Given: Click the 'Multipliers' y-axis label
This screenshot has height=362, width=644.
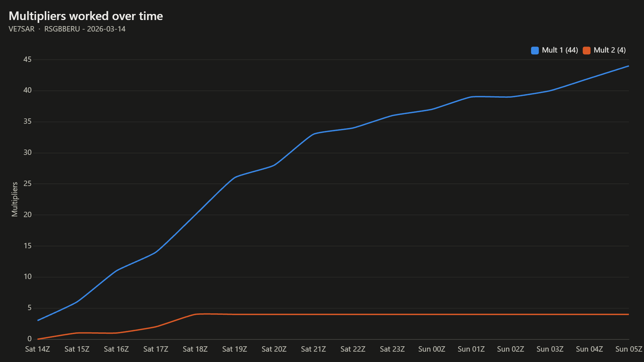Looking at the screenshot, I should [x=15, y=199].
